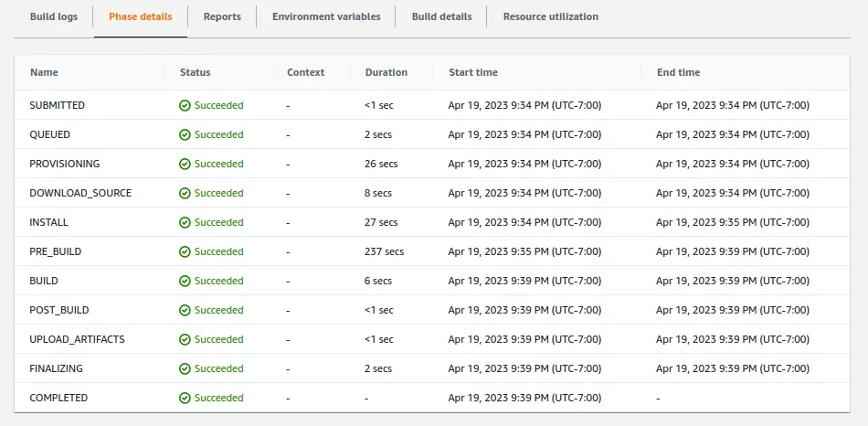Image resolution: width=868 pixels, height=426 pixels.
Task: Select the BUILD phase name
Action: (x=44, y=281)
